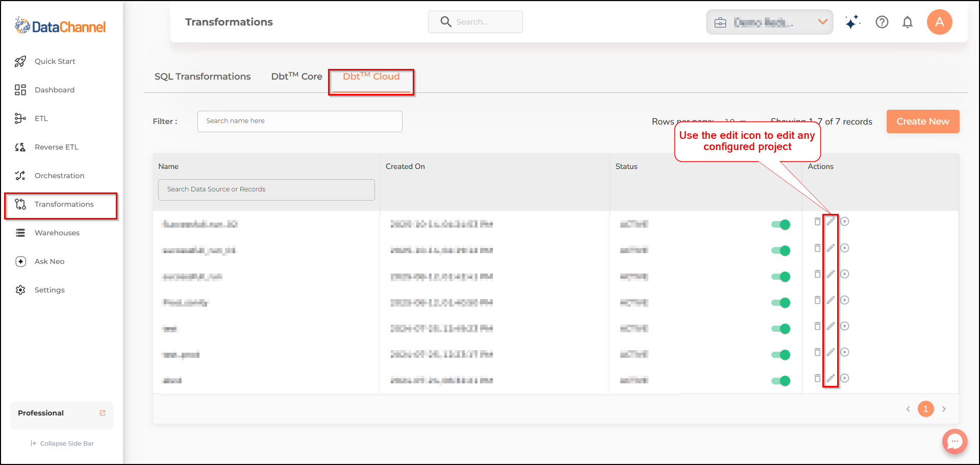Open the help question mark icon

pos(882,22)
